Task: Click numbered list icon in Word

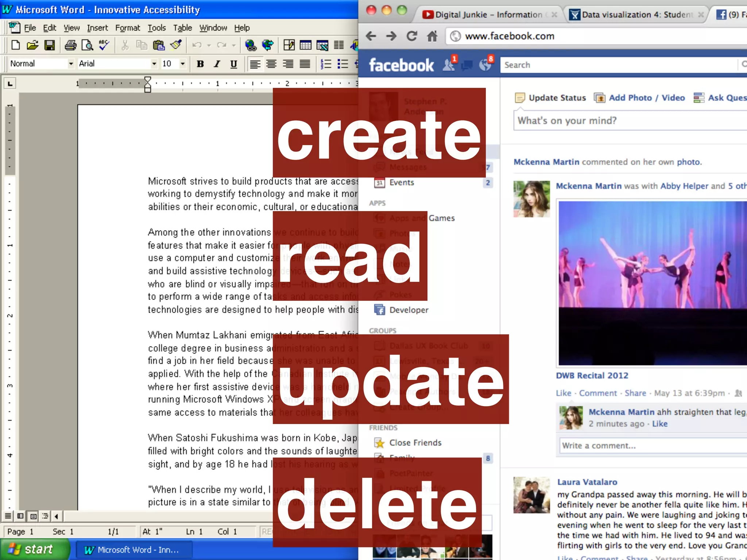Action: pos(326,64)
